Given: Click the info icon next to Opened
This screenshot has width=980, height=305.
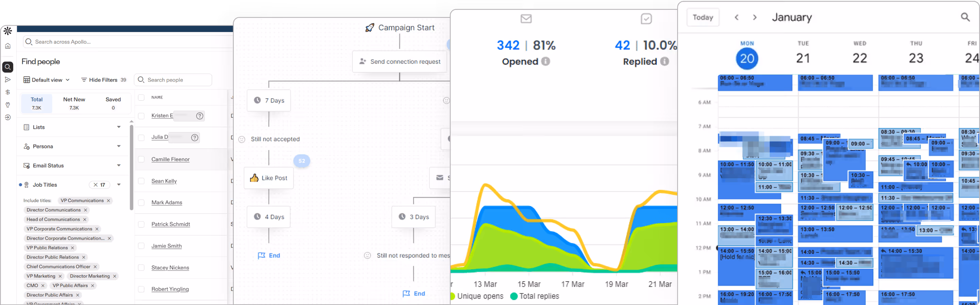Looking at the screenshot, I should [545, 61].
